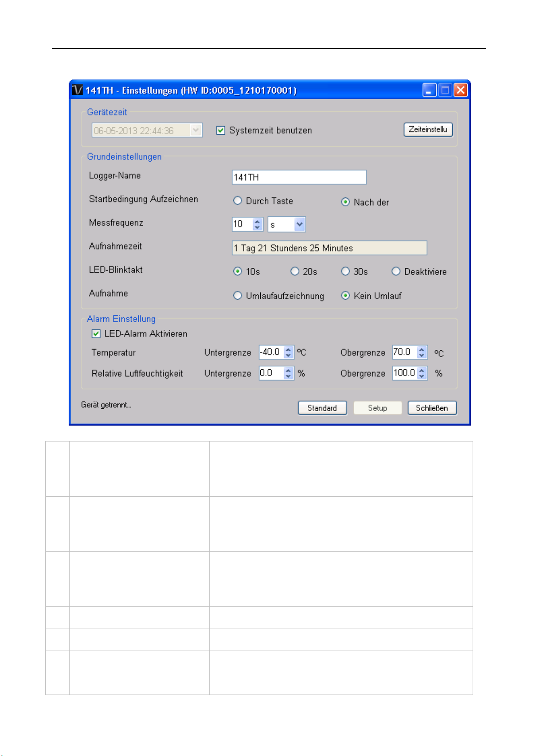Select Durch Taste start condition
The width and height of the screenshot is (535, 756).
(x=237, y=201)
